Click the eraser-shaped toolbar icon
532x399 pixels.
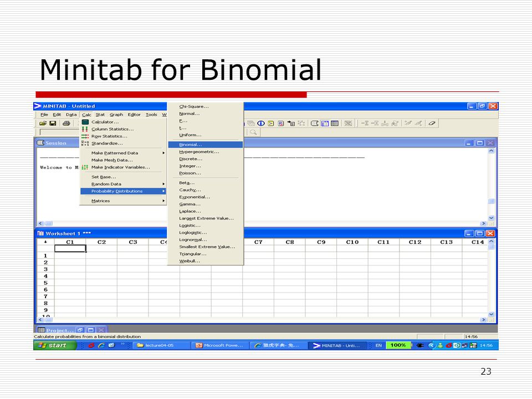click(432, 123)
